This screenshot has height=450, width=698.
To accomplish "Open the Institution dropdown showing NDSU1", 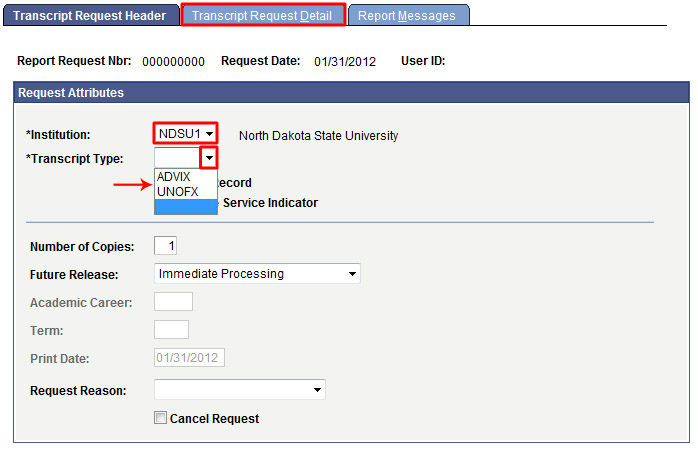I will (x=186, y=134).
